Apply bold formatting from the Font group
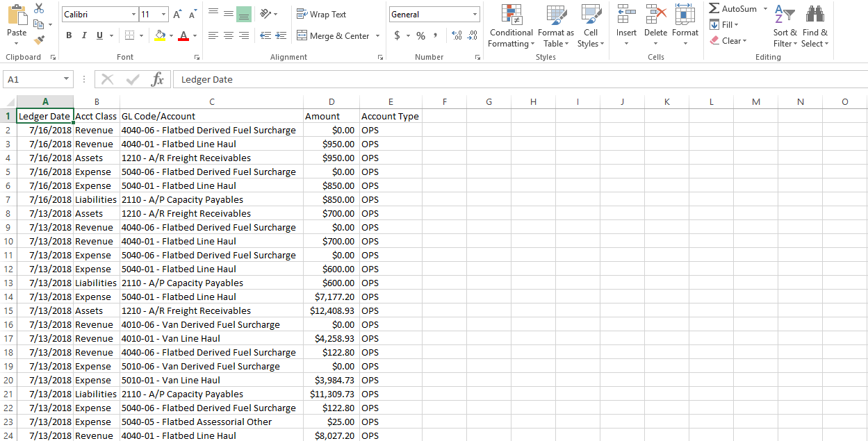Viewport: 868px width, 441px height. (68, 34)
